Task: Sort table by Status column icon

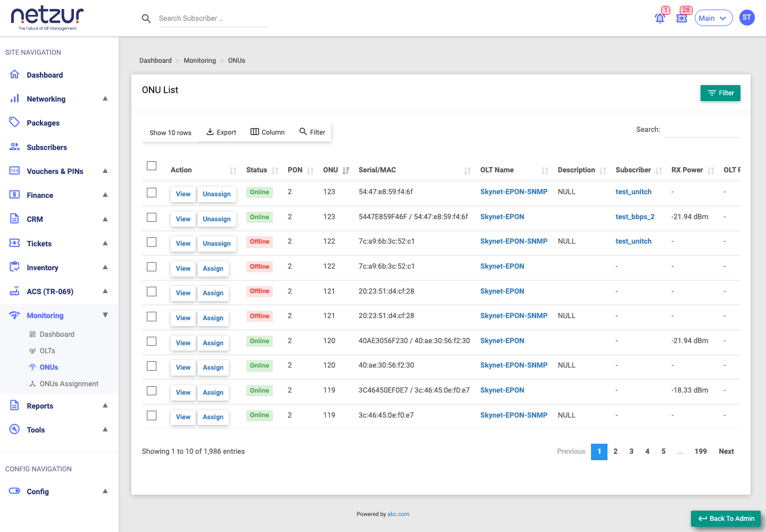Action: pyautogui.click(x=275, y=171)
